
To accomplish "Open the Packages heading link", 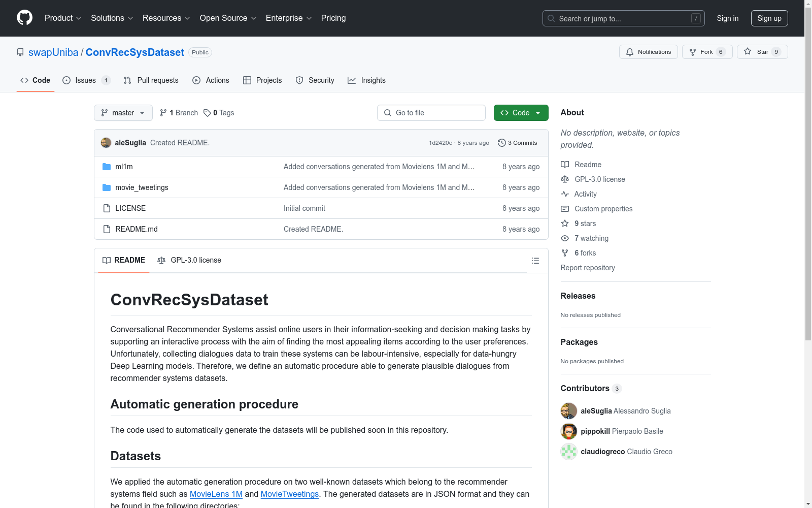I will coord(579,342).
